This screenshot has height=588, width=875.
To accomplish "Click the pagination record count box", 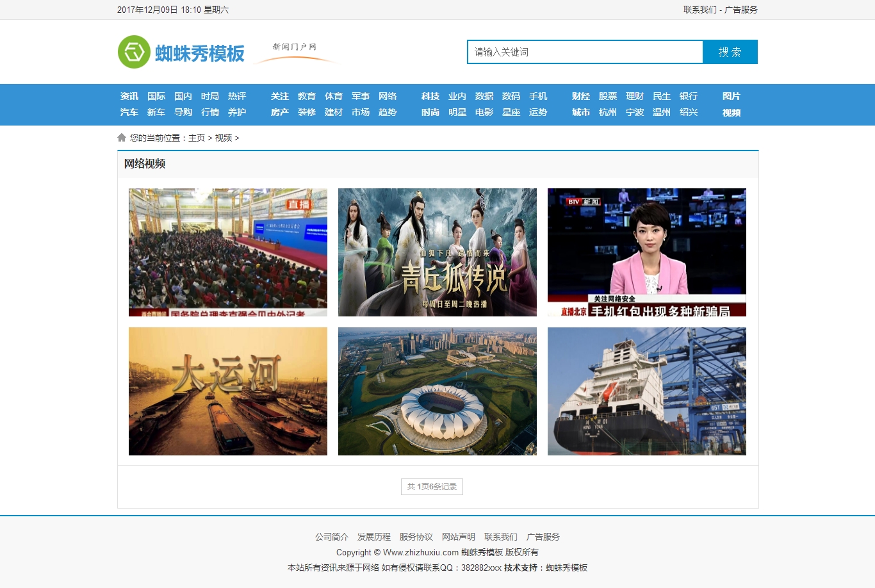I will pyautogui.click(x=432, y=487).
